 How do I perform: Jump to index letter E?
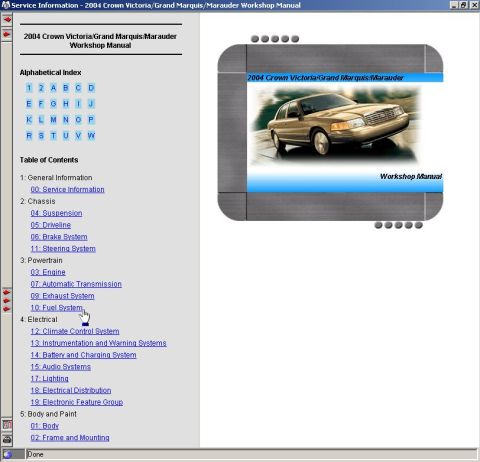[29, 104]
